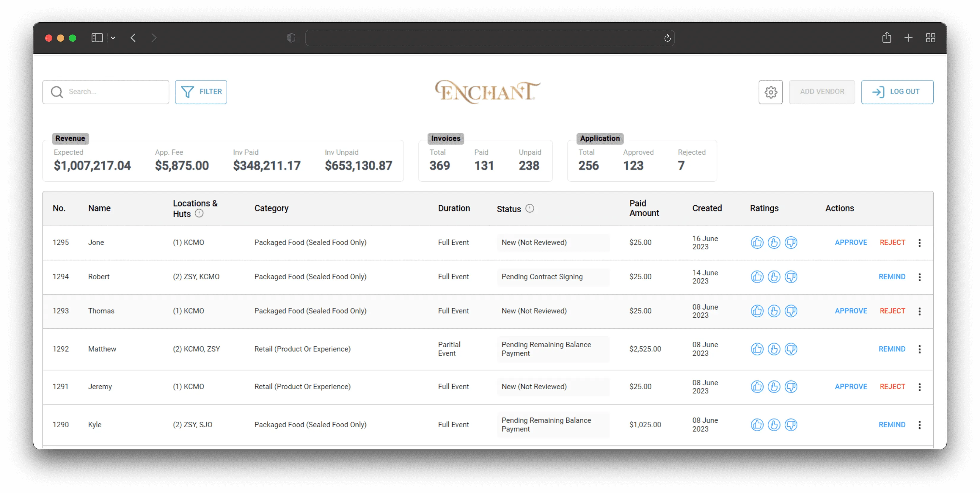The height and width of the screenshot is (493, 980).
Task: Go back in browser history
Action: [133, 38]
